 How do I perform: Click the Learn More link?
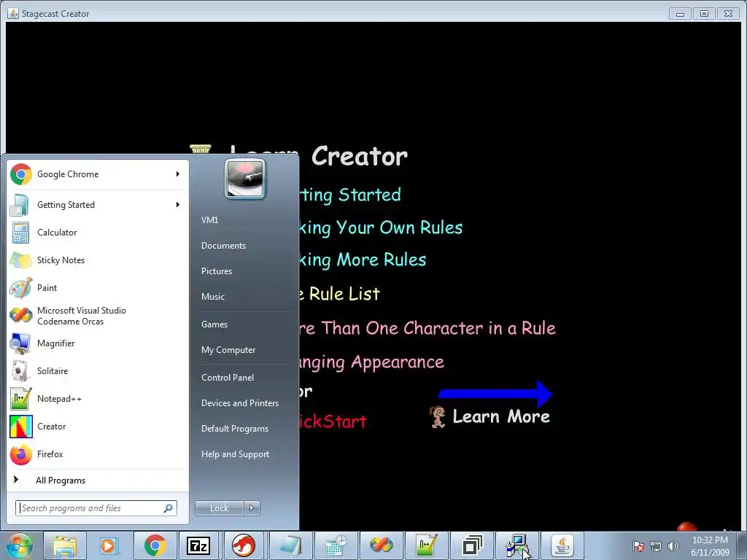click(x=501, y=416)
